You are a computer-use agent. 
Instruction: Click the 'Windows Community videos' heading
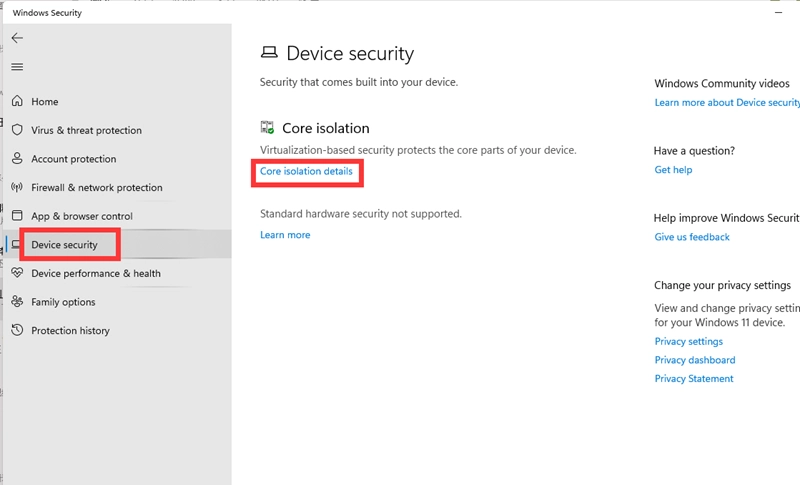point(722,83)
